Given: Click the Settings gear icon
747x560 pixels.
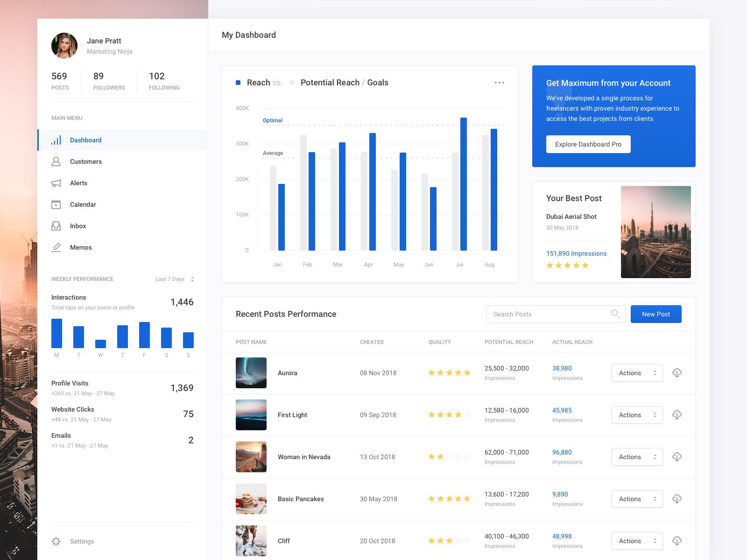Looking at the screenshot, I should coord(56,541).
